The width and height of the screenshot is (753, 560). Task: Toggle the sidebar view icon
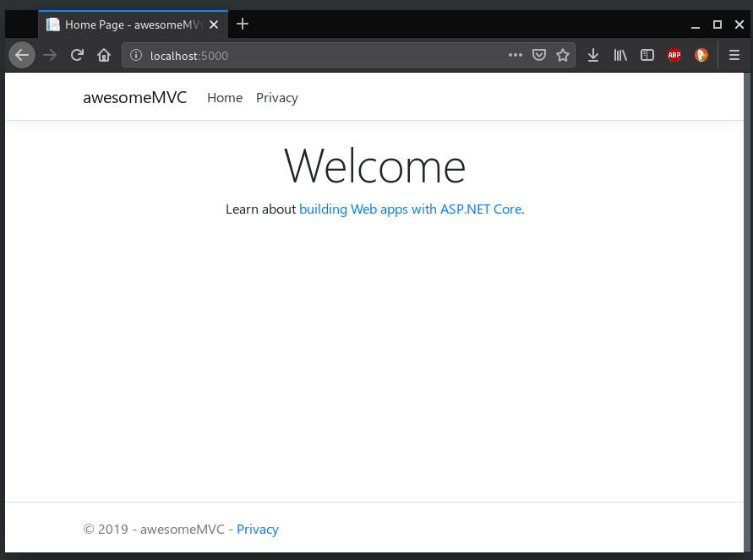(x=647, y=55)
